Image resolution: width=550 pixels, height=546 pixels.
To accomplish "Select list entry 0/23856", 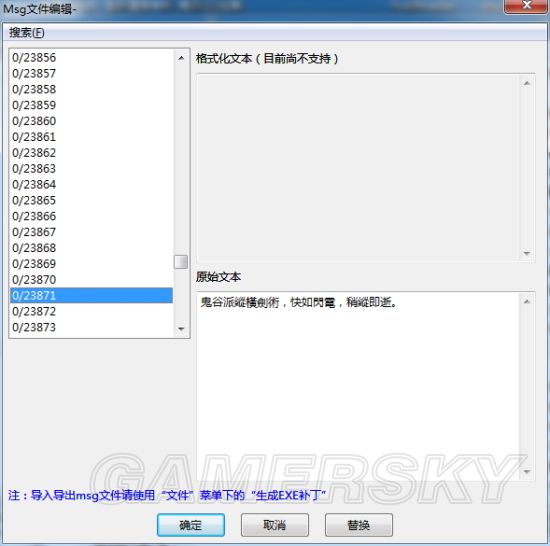I will [91, 57].
